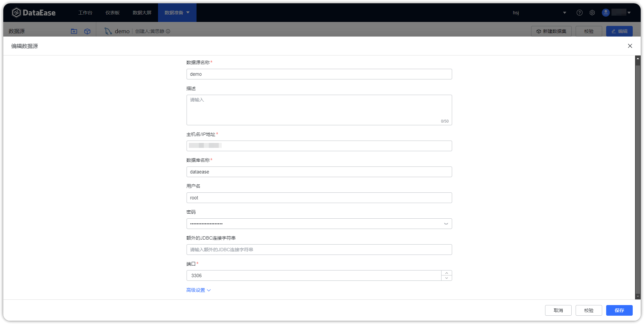Click the 新建数据集 button

pos(551,31)
